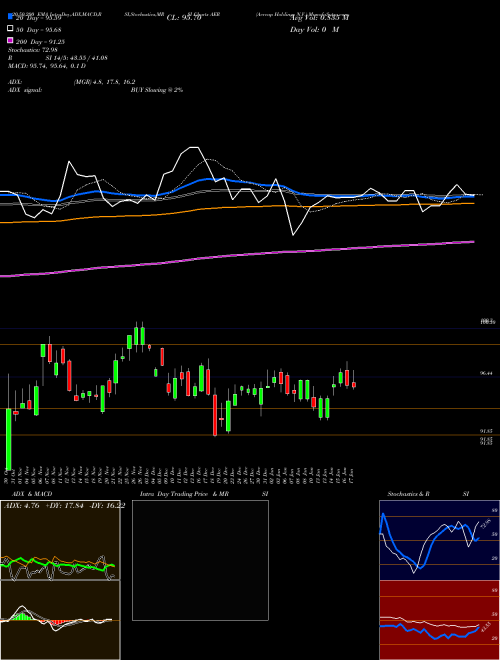Click the 'BUY Slowing @ 2%' signal text
The image size is (500, 660).
tap(157, 90)
